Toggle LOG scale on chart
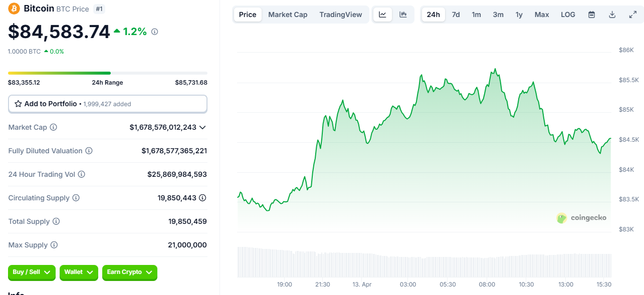The height and width of the screenshot is (295, 644). click(568, 15)
